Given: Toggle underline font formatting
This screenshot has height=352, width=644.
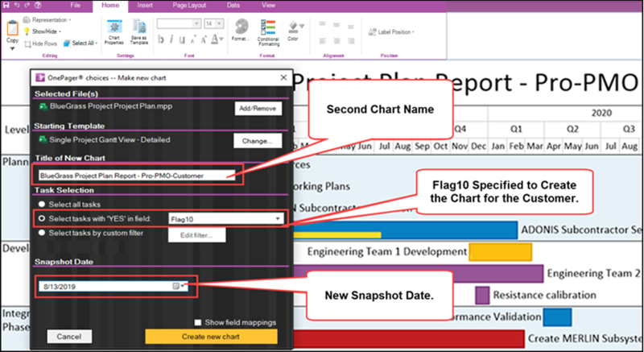Looking at the screenshot, I should (x=182, y=39).
